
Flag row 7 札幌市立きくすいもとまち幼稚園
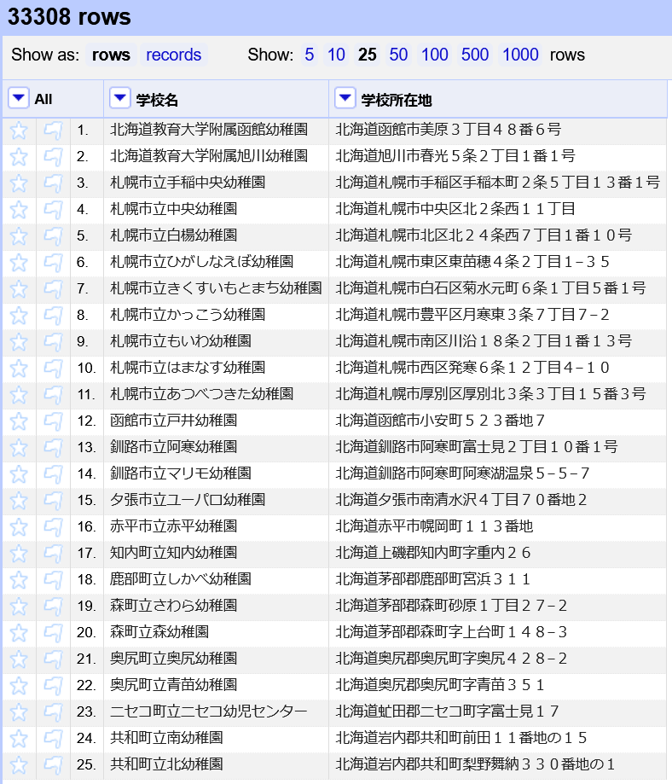click(53, 289)
